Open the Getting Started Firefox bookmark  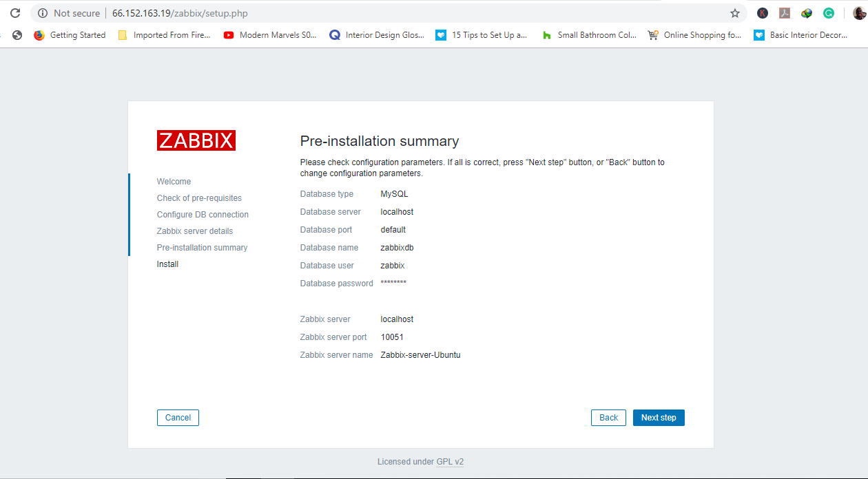70,35
